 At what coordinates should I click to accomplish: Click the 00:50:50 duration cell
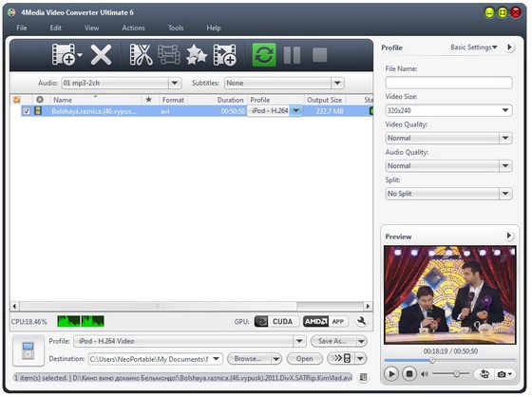click(233, 111)
